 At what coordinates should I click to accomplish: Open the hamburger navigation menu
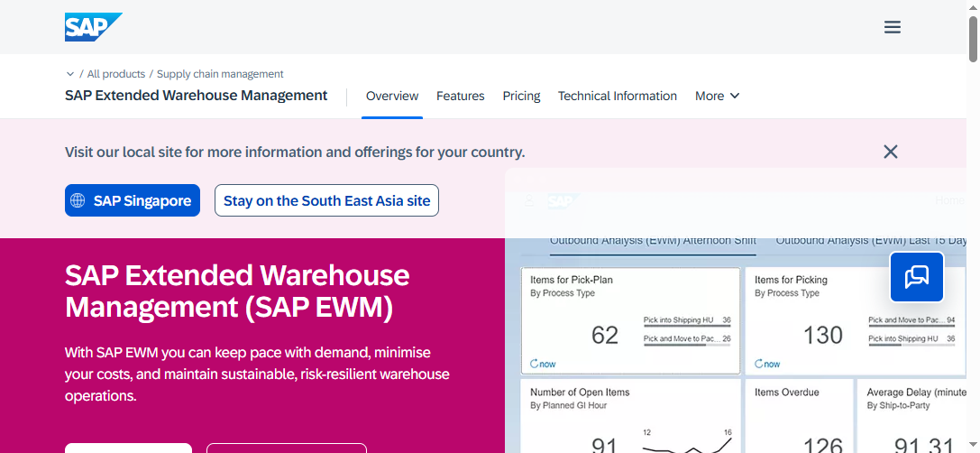(x=892, y=27)
